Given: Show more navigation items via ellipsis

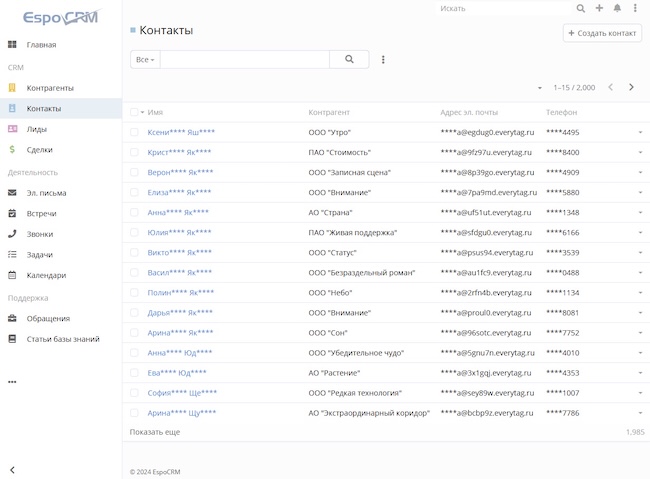Looking at the screenshot, I should point(12,381).
